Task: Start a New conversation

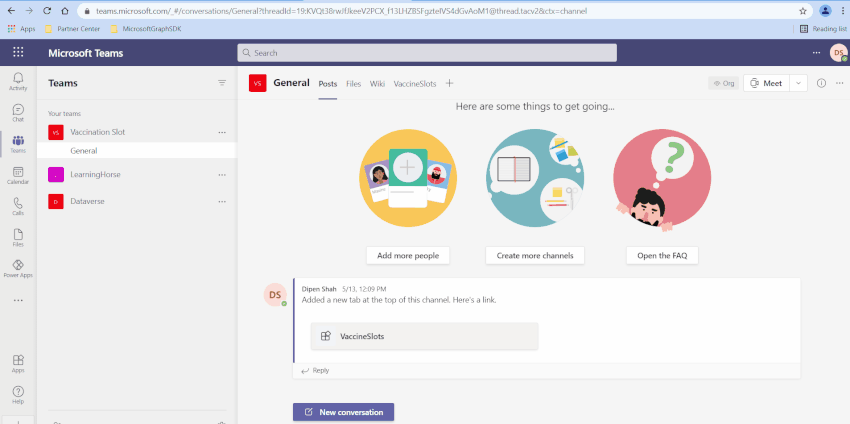Action: click(x=343, y=412)
